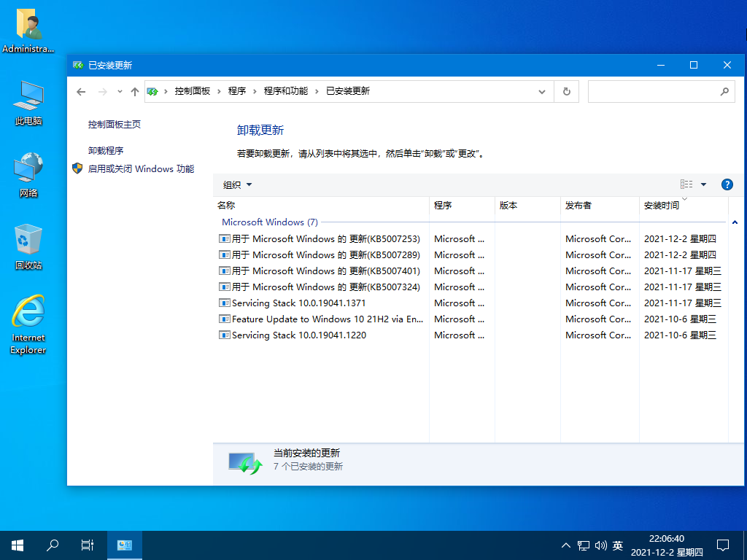Expand the address bar history dropdown
Viewport: 747px width, 560px height.
click(542, 91)
